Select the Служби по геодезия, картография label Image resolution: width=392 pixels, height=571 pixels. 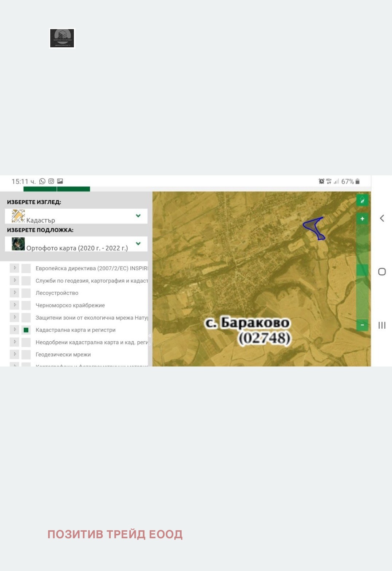pyautogui.click(x=92, y=281)
